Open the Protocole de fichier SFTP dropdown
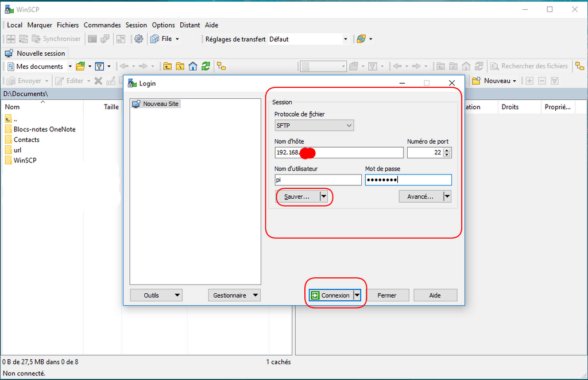Image resolution: width=588 pixels, height=380 pixels. click(314, 126)
